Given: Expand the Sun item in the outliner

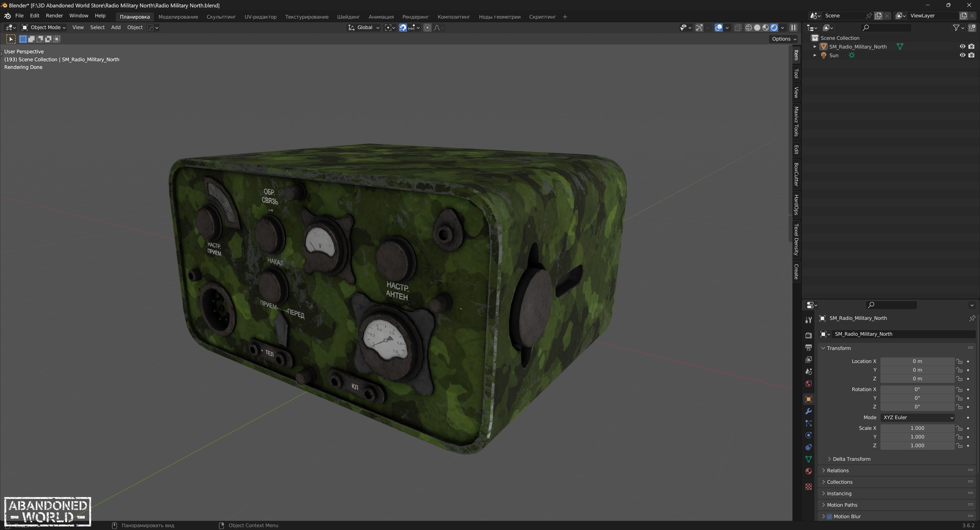Looking at the screenshot, I should 815,55.
